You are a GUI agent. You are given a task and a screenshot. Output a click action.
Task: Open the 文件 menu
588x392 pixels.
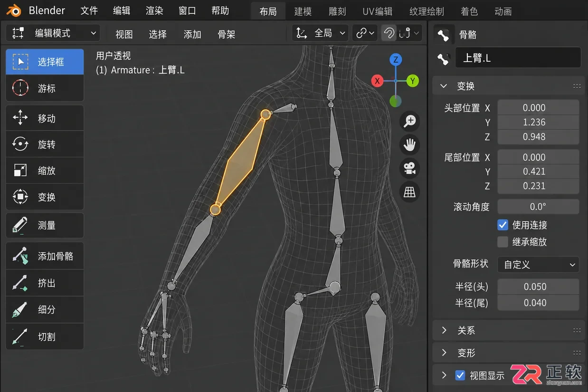click(89, 10)
